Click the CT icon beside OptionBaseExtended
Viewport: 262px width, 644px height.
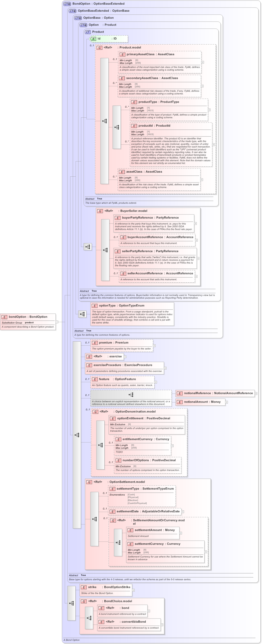[72, 11]
